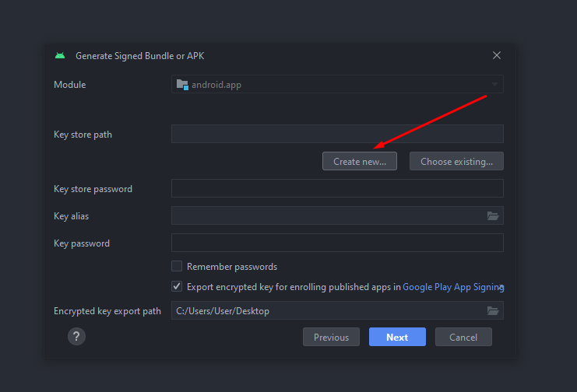
Task: Click the android.app module folder icon
Action: pos(182,84)
